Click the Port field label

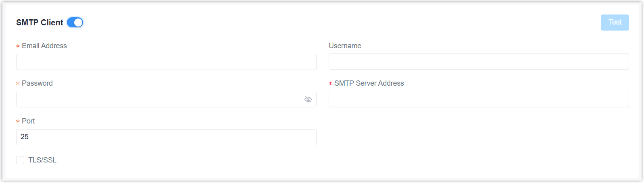pyautogui.click(x=28, y=121)
